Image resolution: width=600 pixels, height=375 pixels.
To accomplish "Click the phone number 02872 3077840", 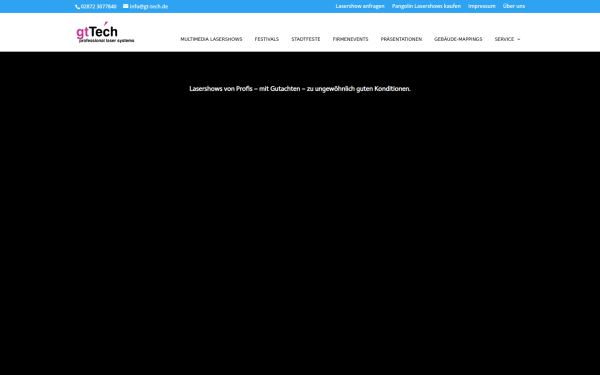I will (99, 7).
